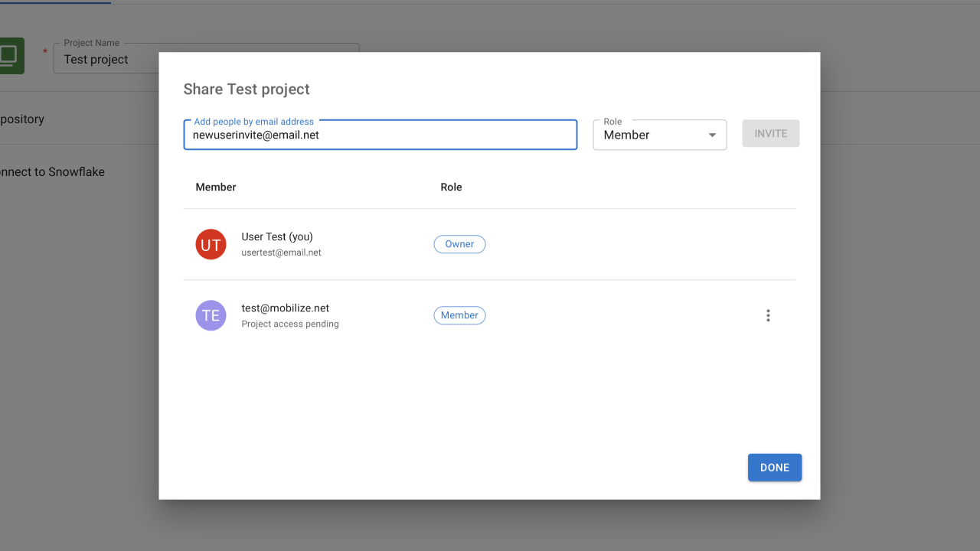Open the Repository section

tap(22, 119)
